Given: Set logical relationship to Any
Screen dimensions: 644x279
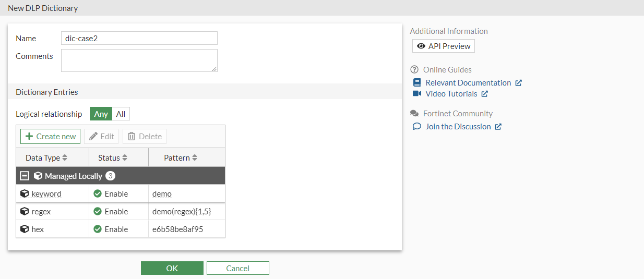Looking at the screenshot, I should 101,114.
